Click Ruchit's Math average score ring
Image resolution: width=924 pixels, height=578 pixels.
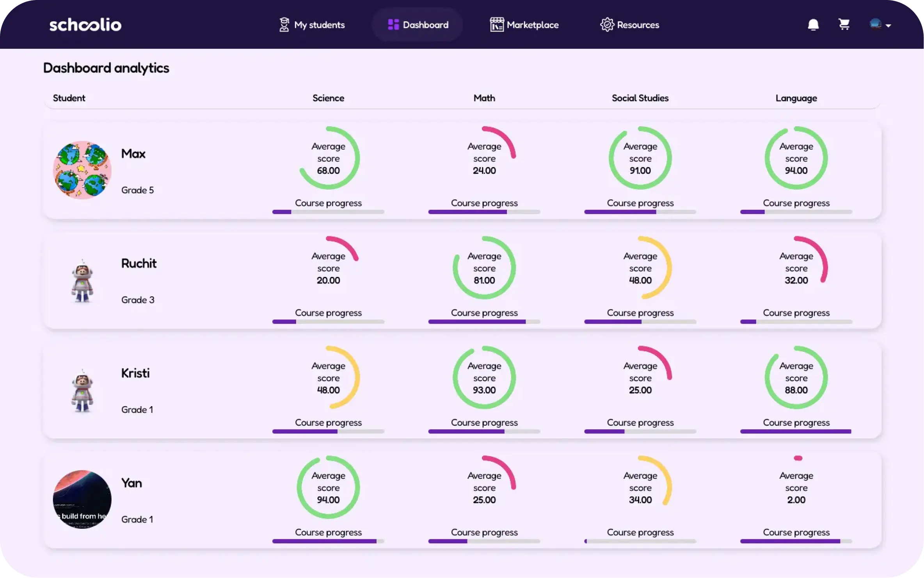tap(484, 268)
